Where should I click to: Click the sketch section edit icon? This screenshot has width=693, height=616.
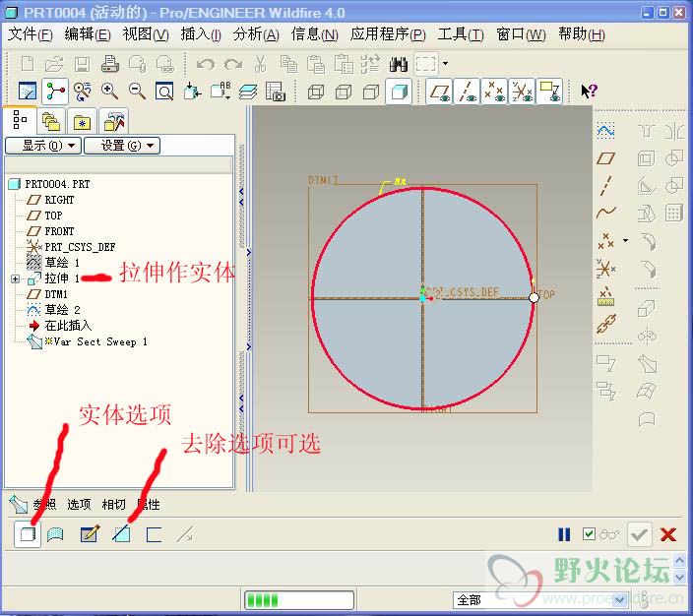click(90, 534)
